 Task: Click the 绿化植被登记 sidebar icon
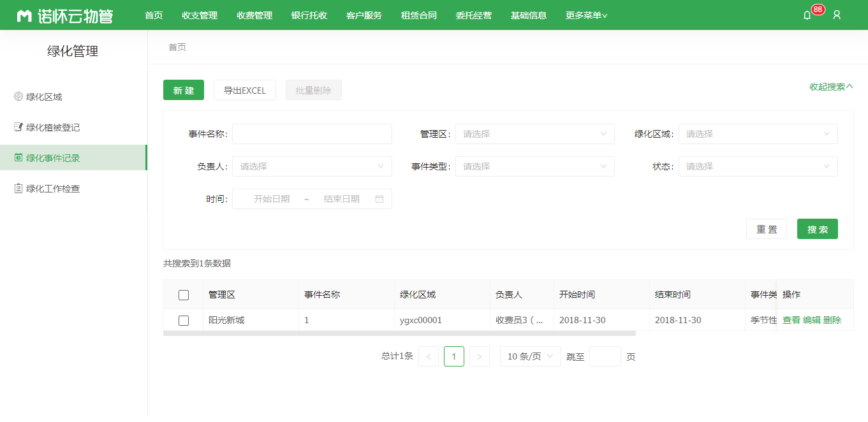tap(18, 127)
